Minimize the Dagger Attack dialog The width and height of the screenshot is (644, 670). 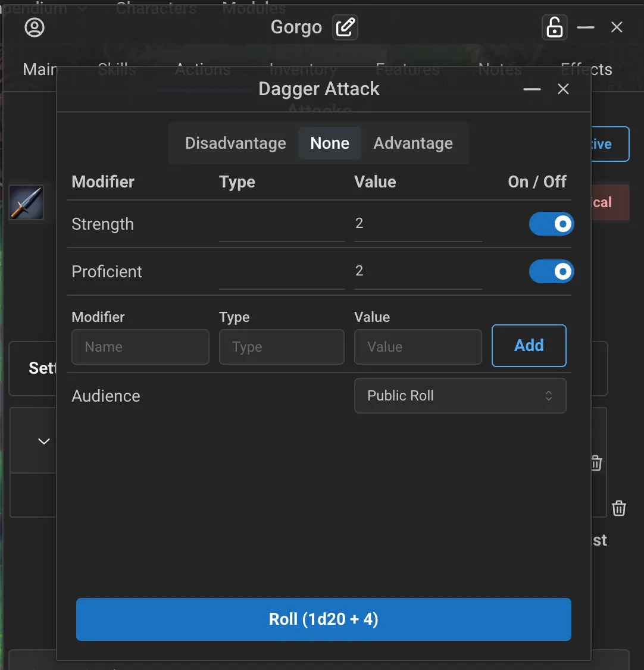pyautogui.click(x=532, y=89)
